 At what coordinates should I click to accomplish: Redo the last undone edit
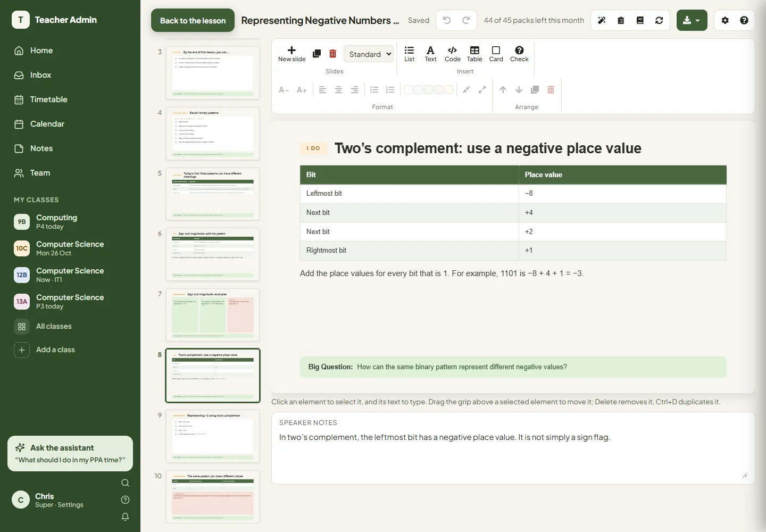466,20
